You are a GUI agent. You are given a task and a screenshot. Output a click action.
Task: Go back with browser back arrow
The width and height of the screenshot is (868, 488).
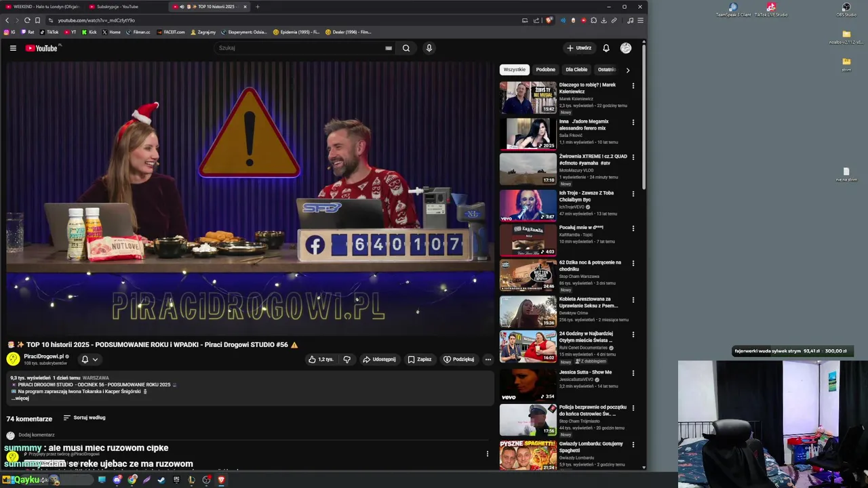[x=7, y=20]
